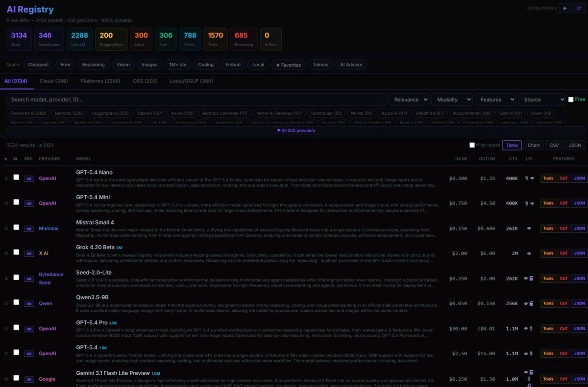Click the Bytedance Seed provider link

[x=51, y=279]
